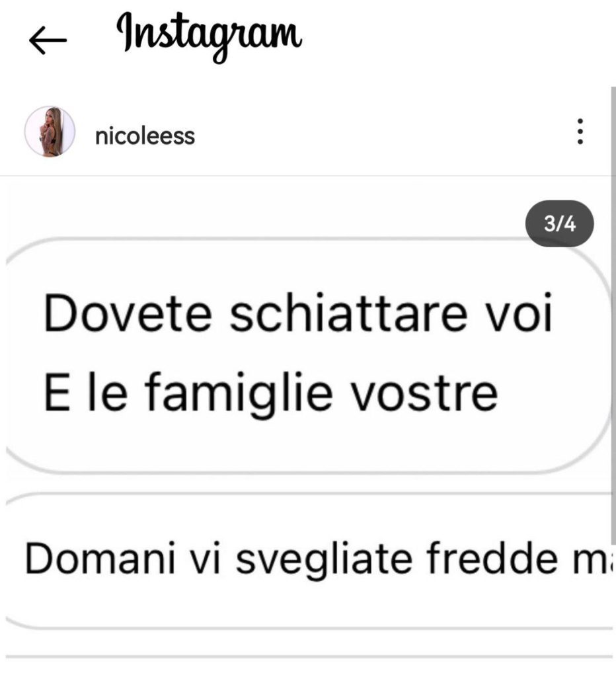Open the nicoleess username link
The height and width of the screenshot is (677, 616).
coord(145,136)
